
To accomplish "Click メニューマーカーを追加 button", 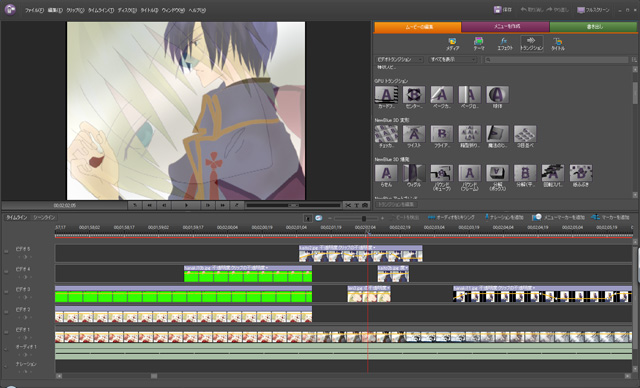I will (x=558, y=217).
